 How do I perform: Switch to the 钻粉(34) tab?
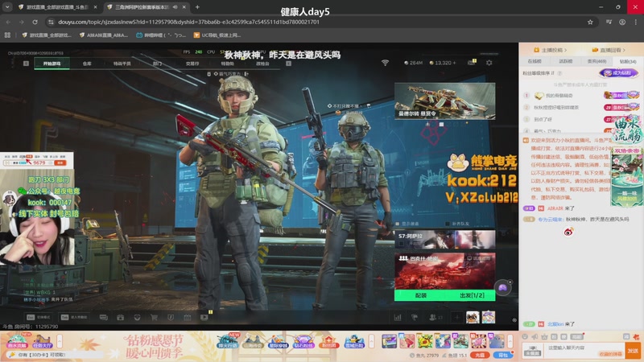point(628,61)
